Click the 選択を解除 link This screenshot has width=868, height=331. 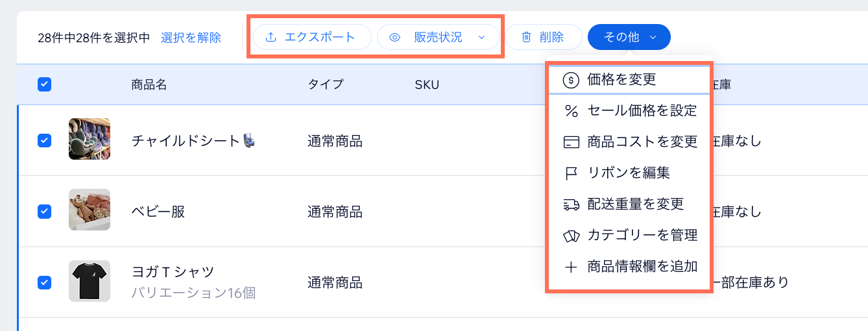coord(191,38)
